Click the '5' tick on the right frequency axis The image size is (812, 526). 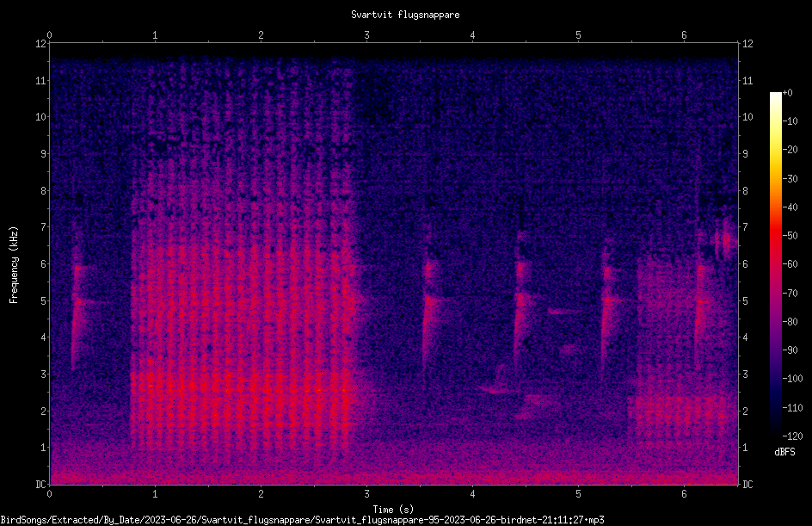pyautogui.click(x=745, y=301)
